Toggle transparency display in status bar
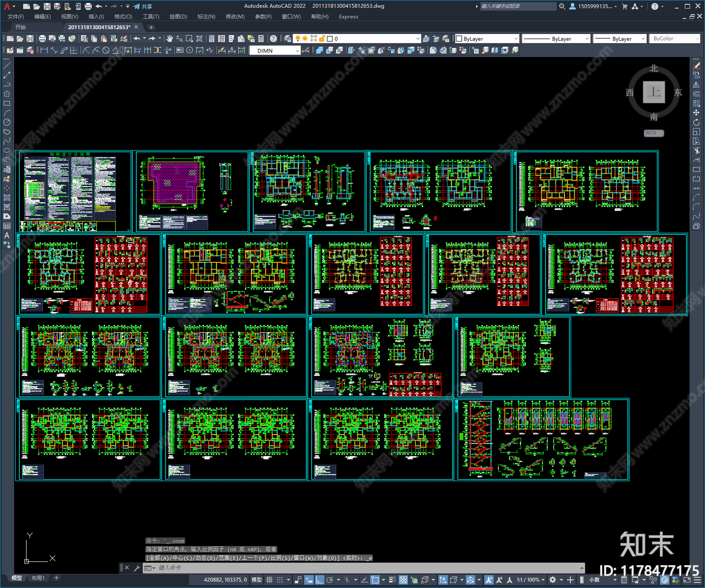 pyautogui.click(x=403, y=580)
